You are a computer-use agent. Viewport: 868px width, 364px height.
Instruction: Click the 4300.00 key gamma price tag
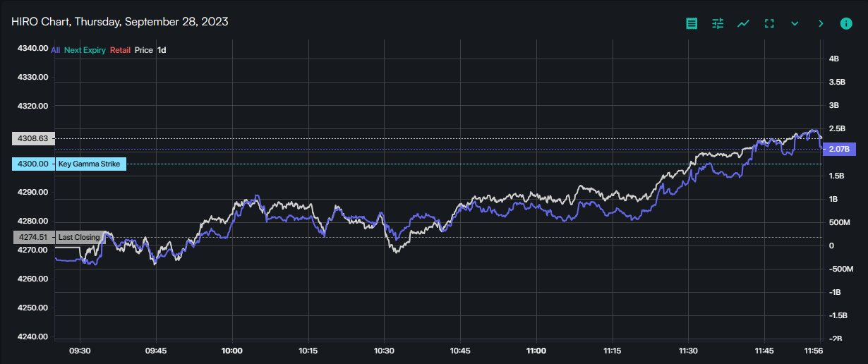pyautogui.click(x=33, y=164)
